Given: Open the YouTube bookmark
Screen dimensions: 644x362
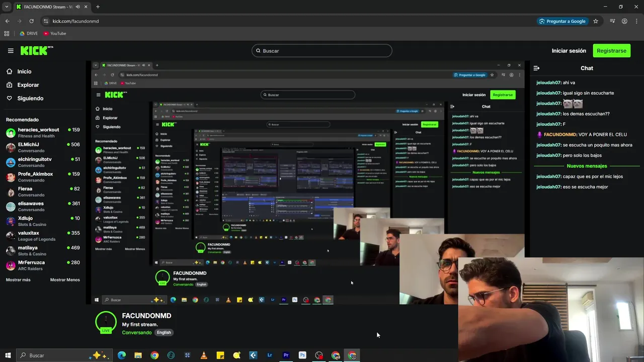Looking at the screenshot, I should (x=55, y=34).
